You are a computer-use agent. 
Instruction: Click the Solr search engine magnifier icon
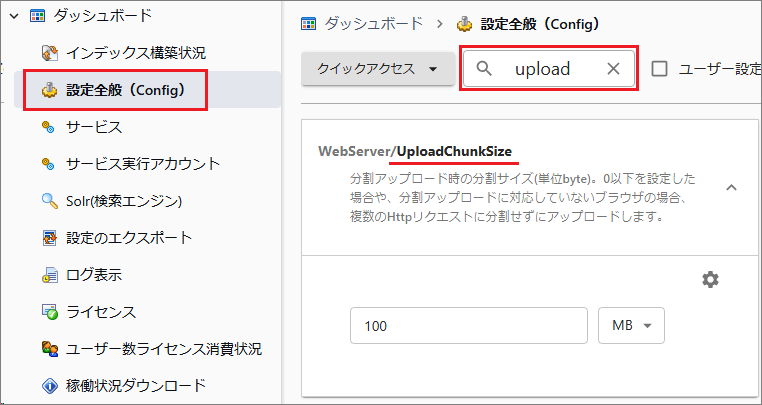pyautogui.click(x=48, y=201)
